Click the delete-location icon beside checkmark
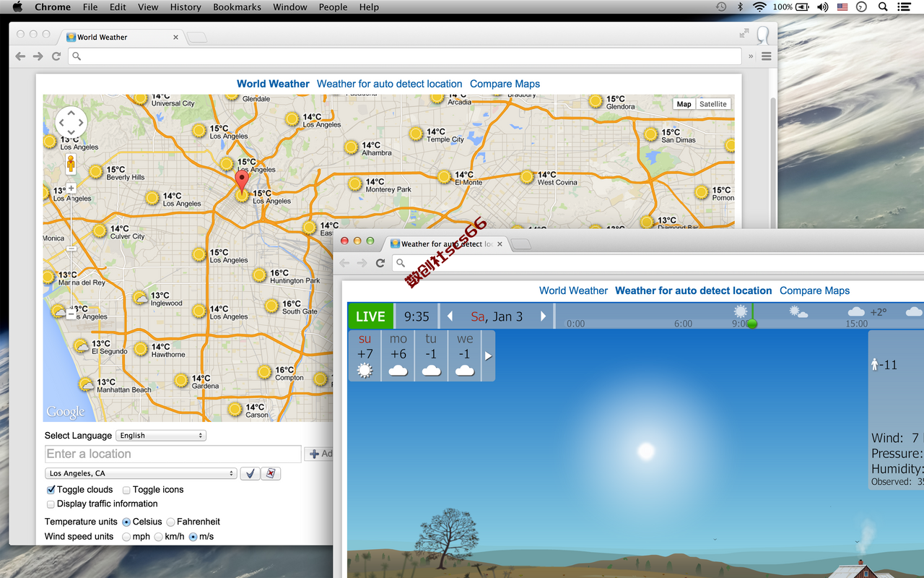The image size is (924, 578). (x=271, y=473)
